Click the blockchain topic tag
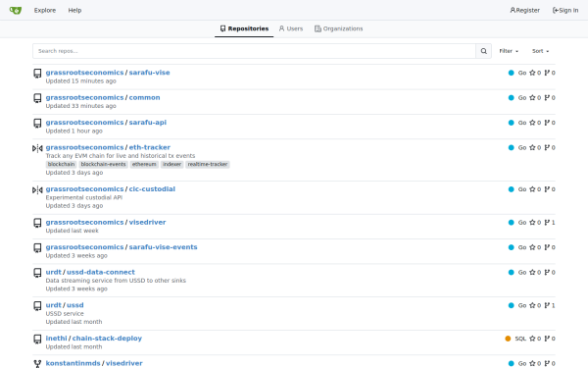This screenshot has width=588, height=368. coord(61,165)
